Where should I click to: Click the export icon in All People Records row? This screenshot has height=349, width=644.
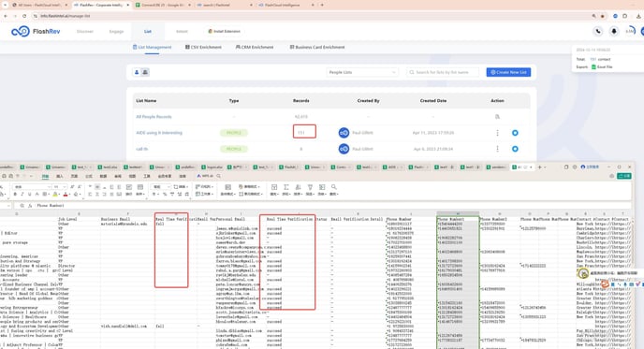(497, 117)
